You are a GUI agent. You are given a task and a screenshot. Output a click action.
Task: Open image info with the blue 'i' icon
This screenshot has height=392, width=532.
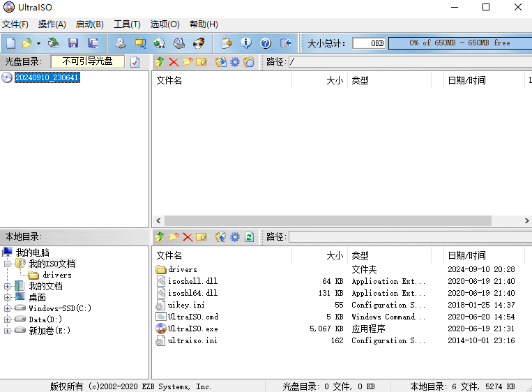[x=246, y=43]
